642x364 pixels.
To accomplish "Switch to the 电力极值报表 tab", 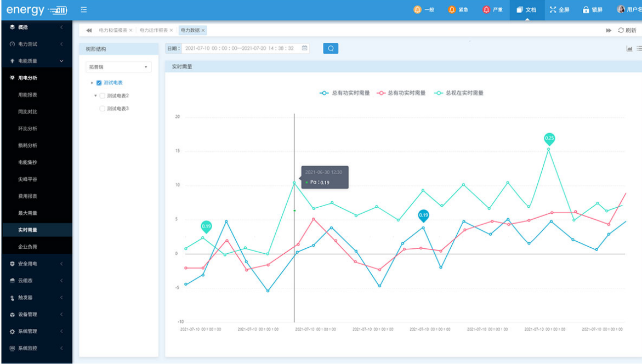I will [112, 31].
